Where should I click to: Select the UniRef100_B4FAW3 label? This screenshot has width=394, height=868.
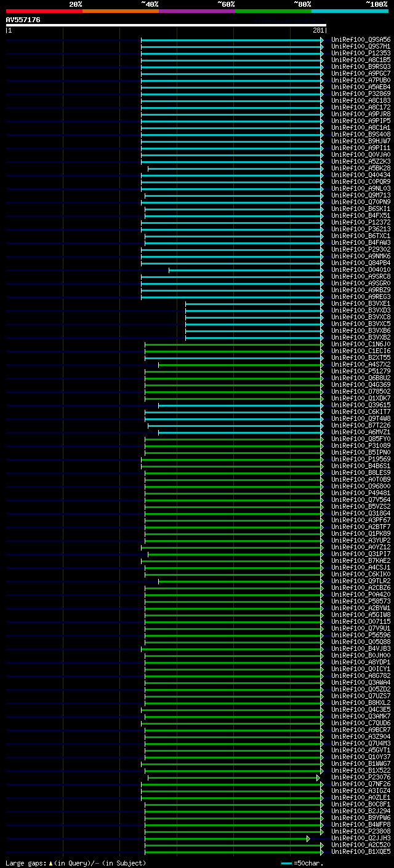click(361, 243)
